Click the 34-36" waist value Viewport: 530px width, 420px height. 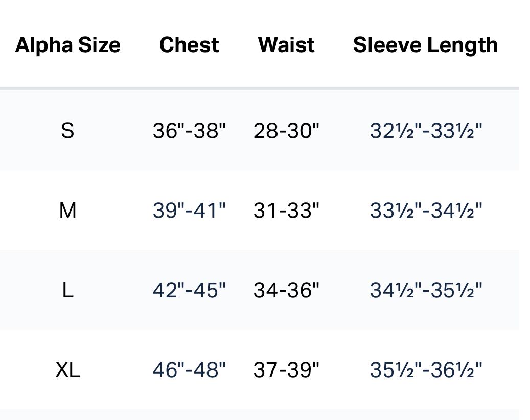click(286, 290)
